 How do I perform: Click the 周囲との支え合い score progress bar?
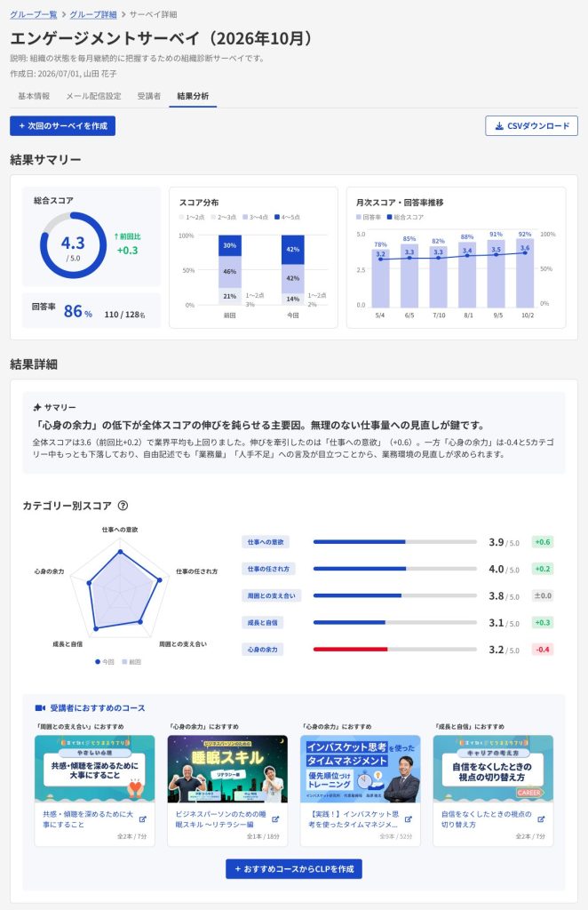395,595
